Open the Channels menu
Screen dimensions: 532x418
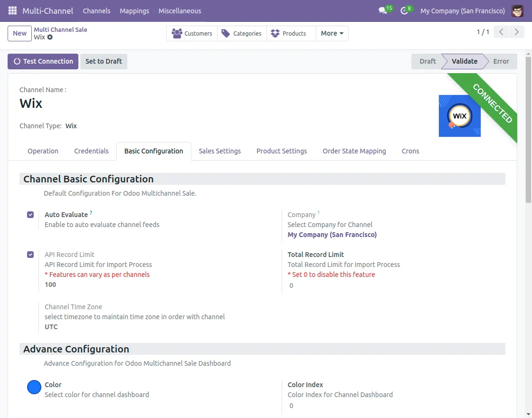click(96, 10)
